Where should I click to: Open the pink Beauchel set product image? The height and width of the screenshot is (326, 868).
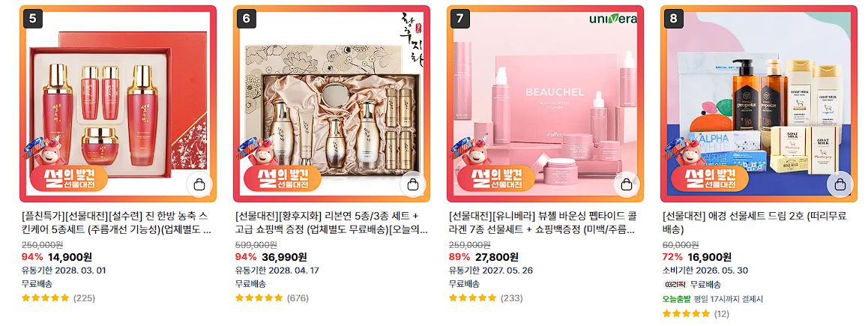(x=545, y=103)
